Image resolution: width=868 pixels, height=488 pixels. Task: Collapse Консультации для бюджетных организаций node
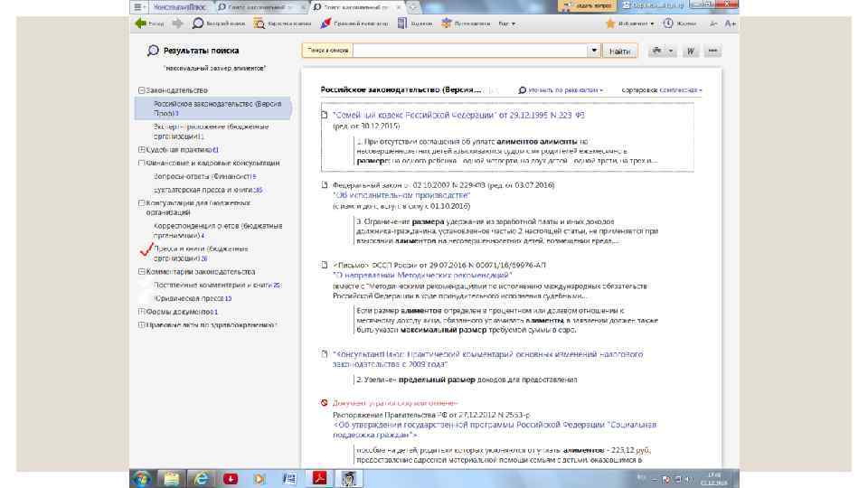tap(142, 203)
